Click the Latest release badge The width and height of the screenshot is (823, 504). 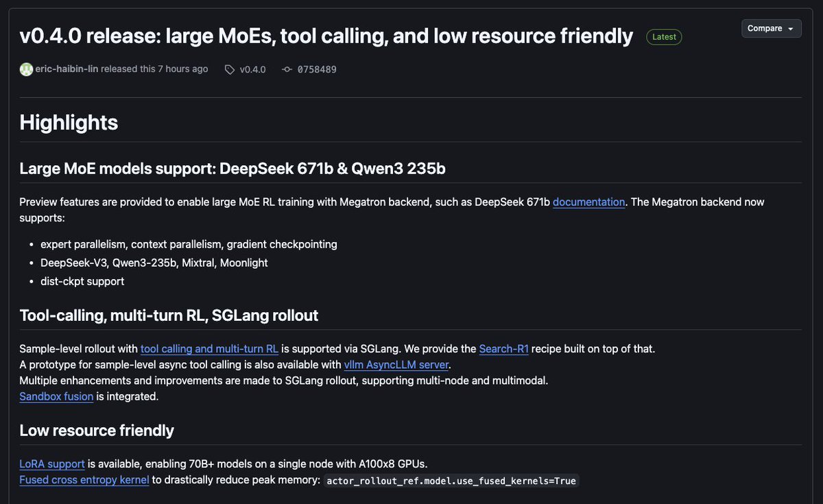[x=664, y=37]
